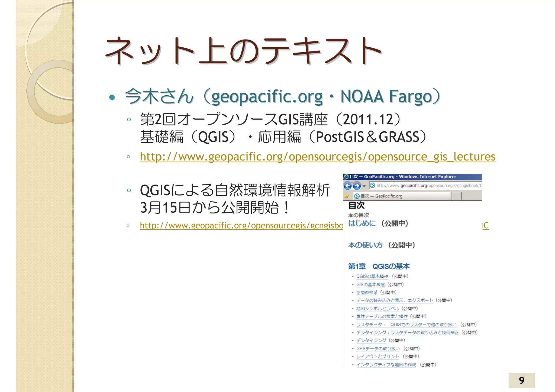
Task: Click the slide page number 9
Action: [522, 380]
